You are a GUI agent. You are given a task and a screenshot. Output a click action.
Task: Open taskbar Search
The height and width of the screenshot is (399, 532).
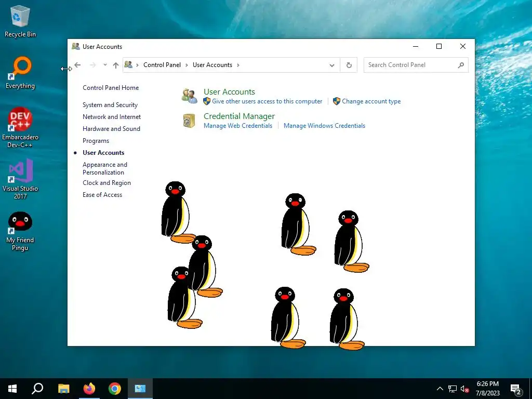point(37,389)
